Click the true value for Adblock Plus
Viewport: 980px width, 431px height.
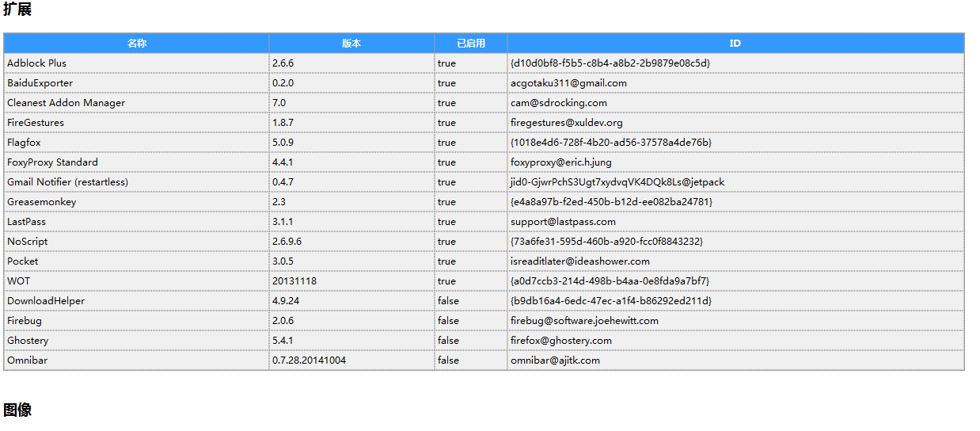471,63
